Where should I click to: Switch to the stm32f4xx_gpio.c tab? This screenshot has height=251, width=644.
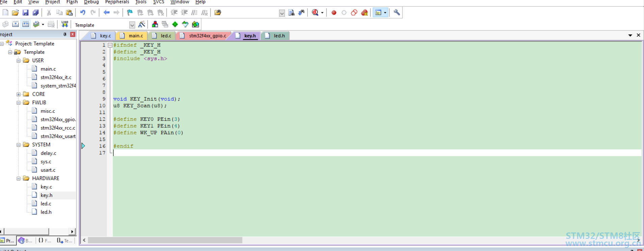[x=204, y=36]
